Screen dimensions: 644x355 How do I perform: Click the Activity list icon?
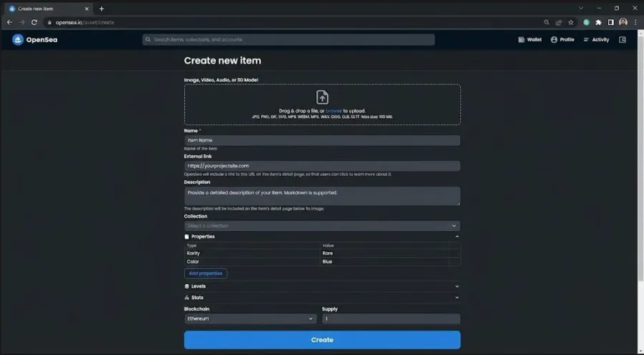[x=586, y=39]
